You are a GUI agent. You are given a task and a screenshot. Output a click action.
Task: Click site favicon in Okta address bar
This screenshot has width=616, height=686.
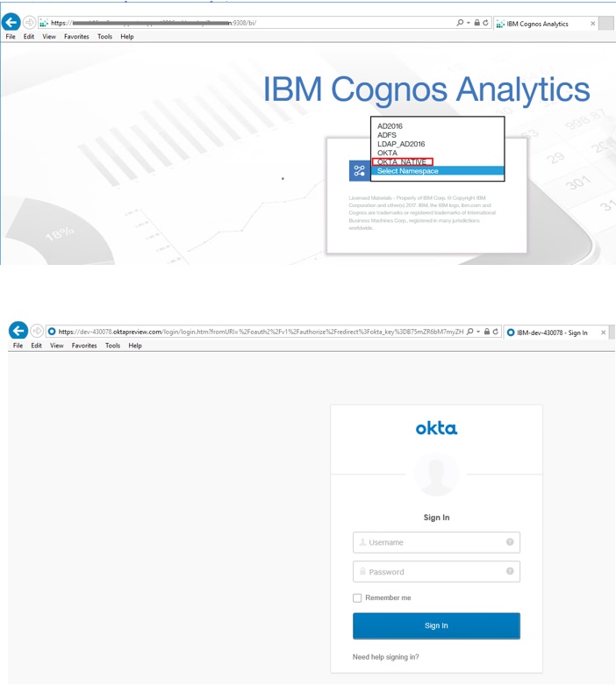52,332
